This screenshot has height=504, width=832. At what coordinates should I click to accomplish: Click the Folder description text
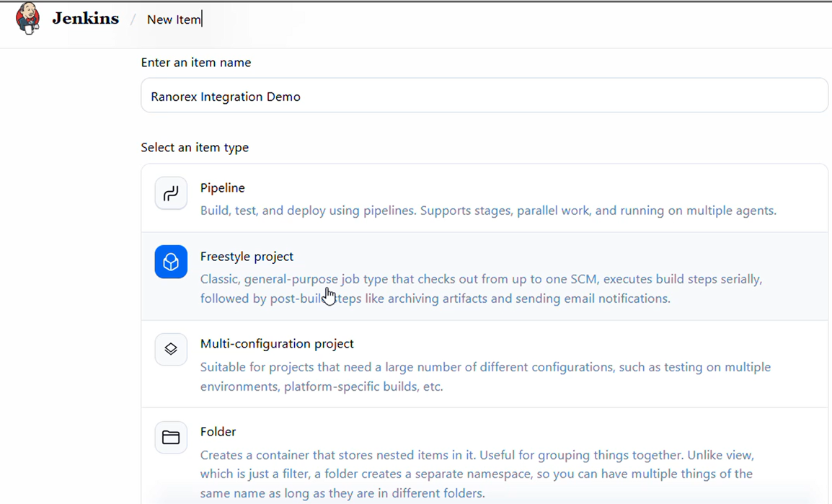click(477, 474)
